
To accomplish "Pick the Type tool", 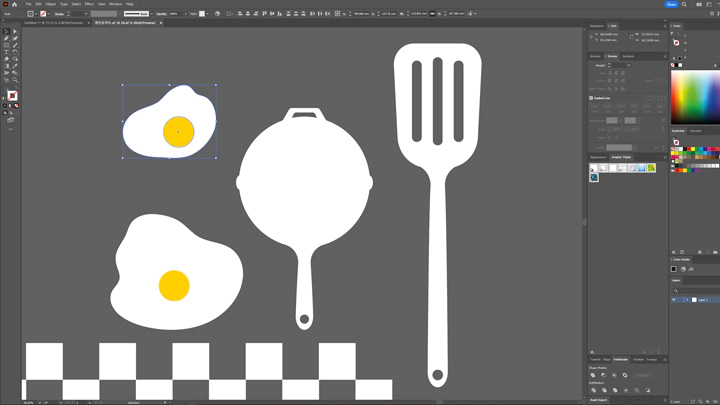I will pos(6,52).
